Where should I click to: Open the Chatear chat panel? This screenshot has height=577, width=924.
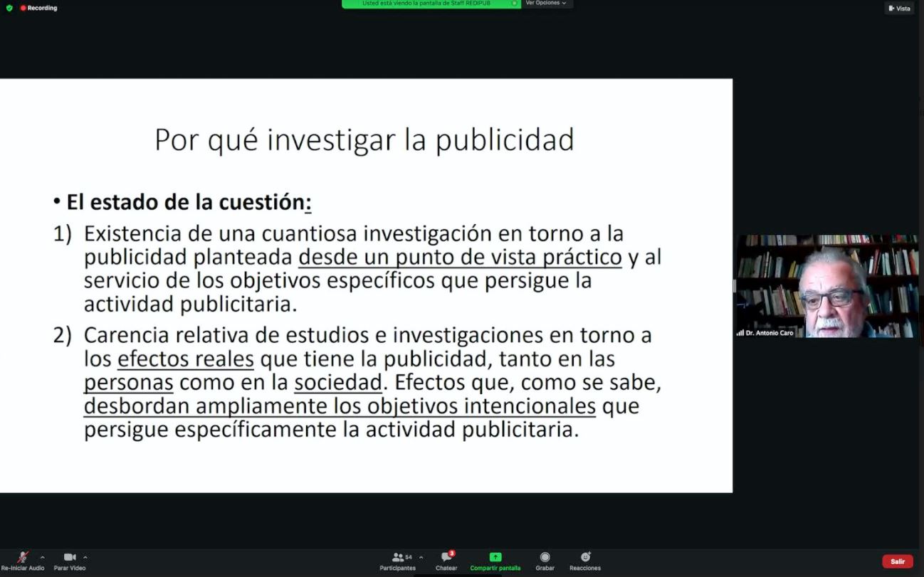[446, 558]
